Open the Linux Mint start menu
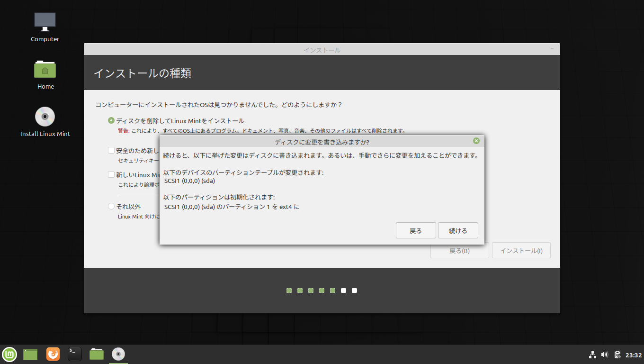644x364 pixels. tap(9, 354)
